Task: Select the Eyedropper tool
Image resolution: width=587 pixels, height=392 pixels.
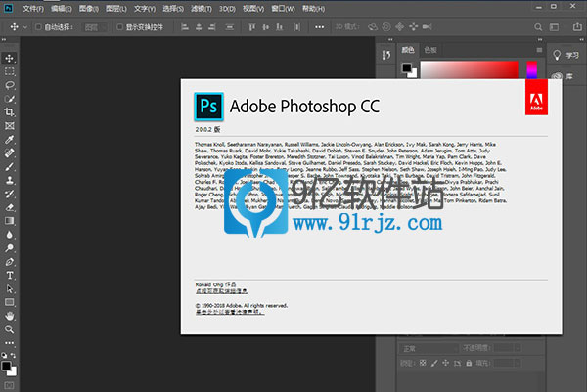Action: pyautogui.click(x=10, y=140)
